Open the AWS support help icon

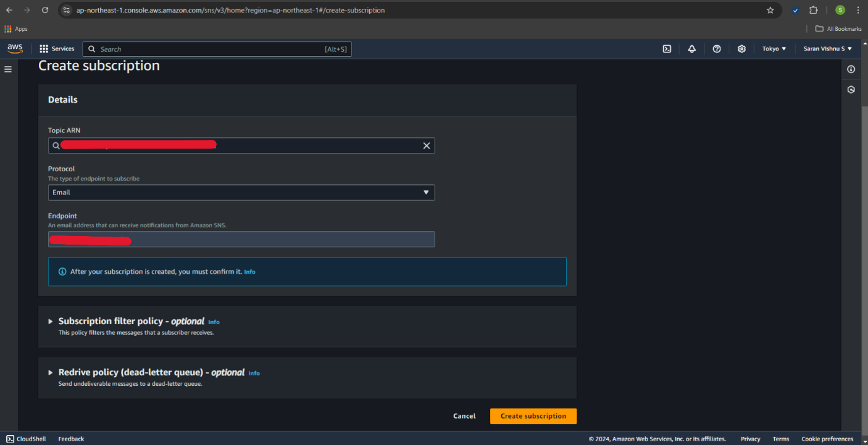click(716, 49)
